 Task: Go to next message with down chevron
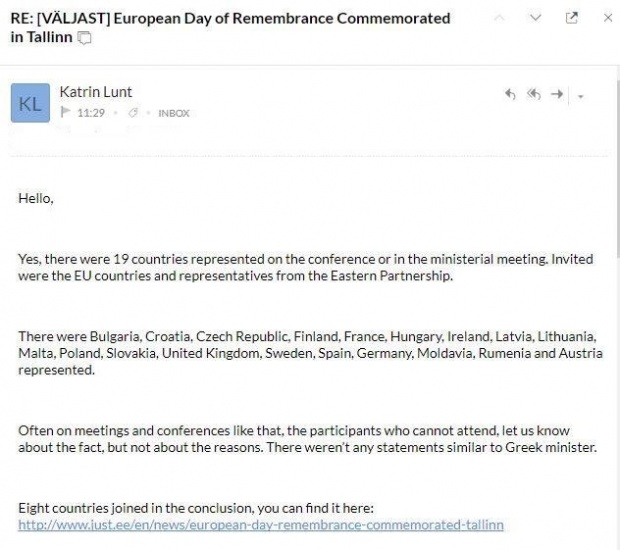(x=535, y=18)
